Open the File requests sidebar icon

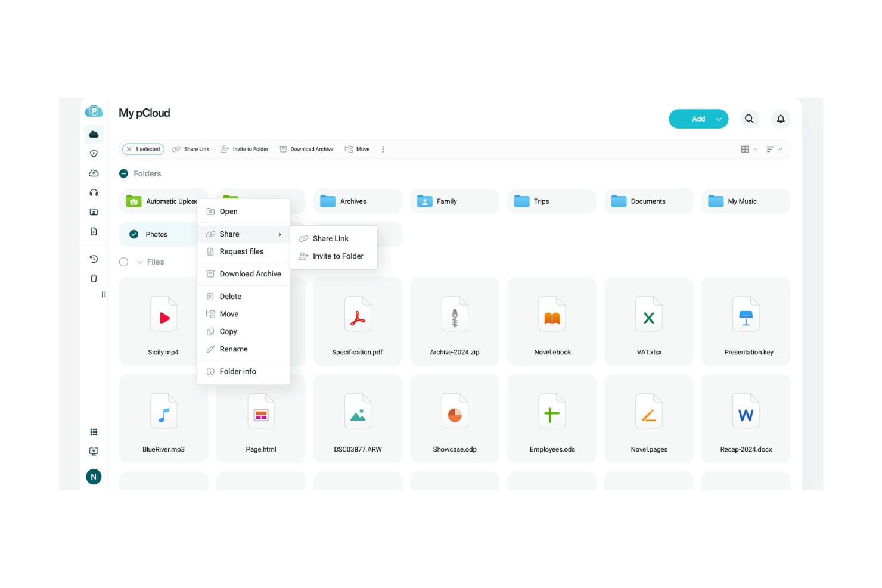[94, 231]
